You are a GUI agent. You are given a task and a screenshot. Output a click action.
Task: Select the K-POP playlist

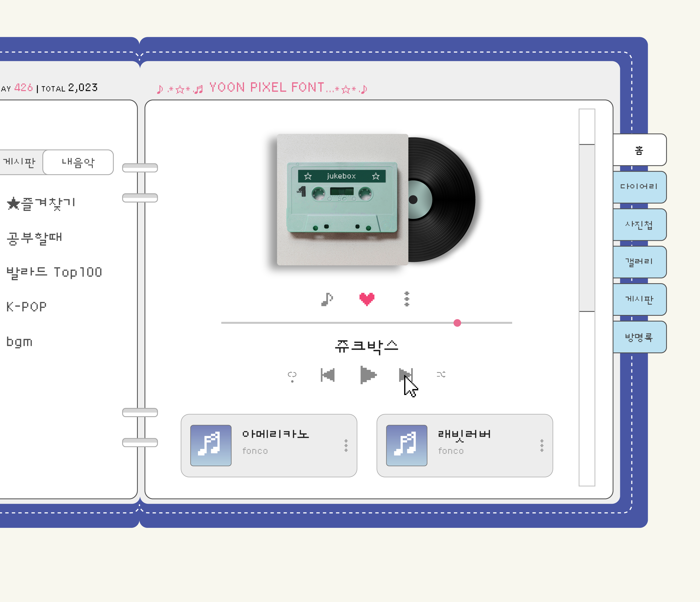coord(26,307)
